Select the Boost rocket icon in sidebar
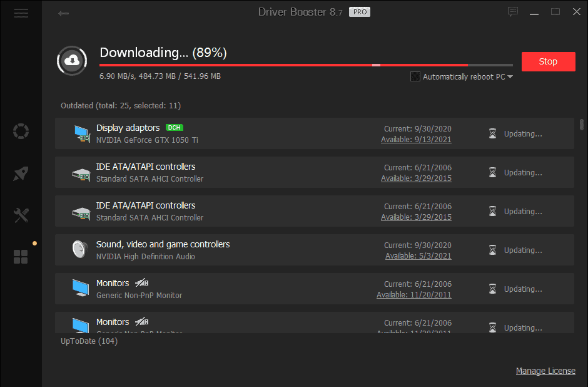Viewport: 588px width, 387px height. click(x=21, y=173)
